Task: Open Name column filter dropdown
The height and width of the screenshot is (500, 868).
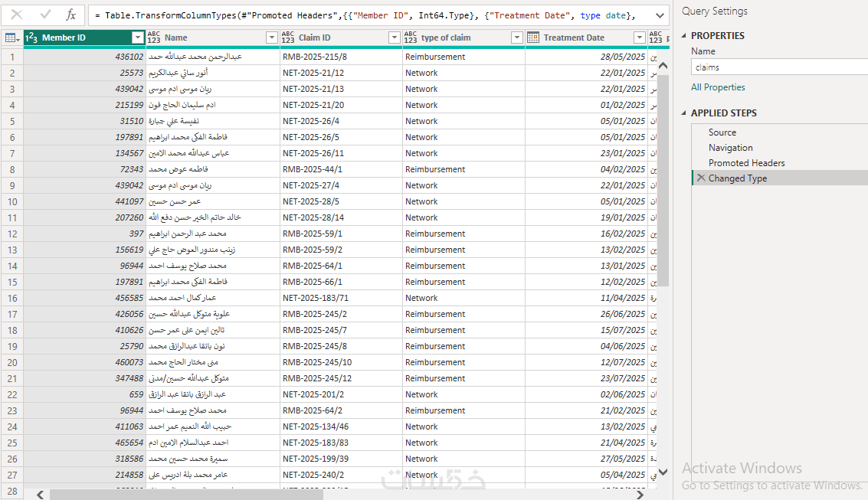Action: tap(272, 37)
